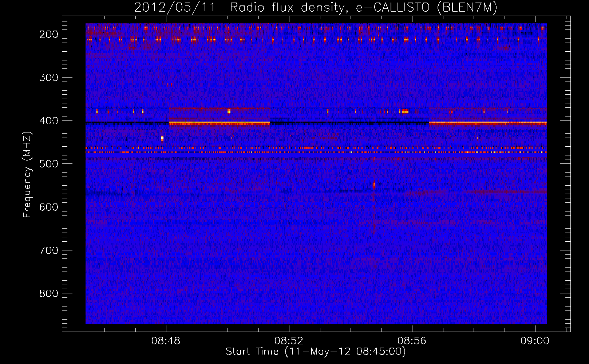Click the 'Frequency (MHZ)' y-axis label
Image resolution: width=589 pixels, height=364 pixels.
[x=27, y=174]
